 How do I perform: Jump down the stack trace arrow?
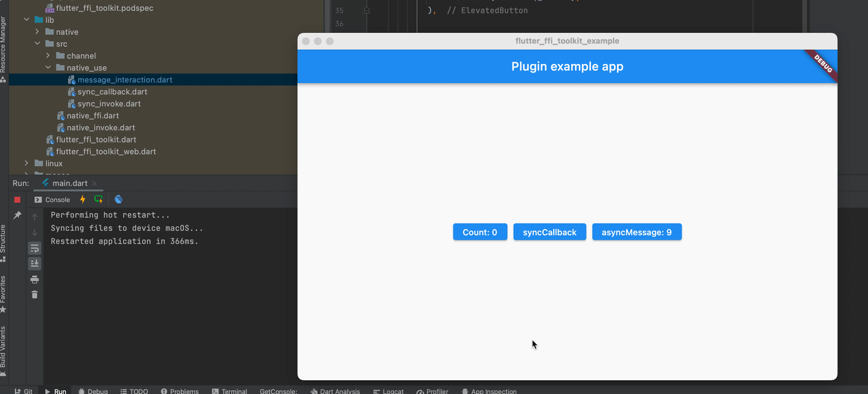pyautogui.click(x=35, y=233)
